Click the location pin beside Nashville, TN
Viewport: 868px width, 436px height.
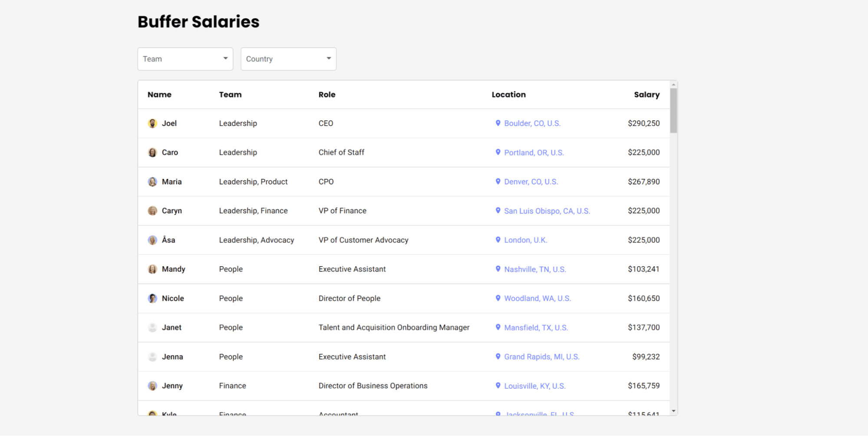pyautogui.click(x=498, y=269)
